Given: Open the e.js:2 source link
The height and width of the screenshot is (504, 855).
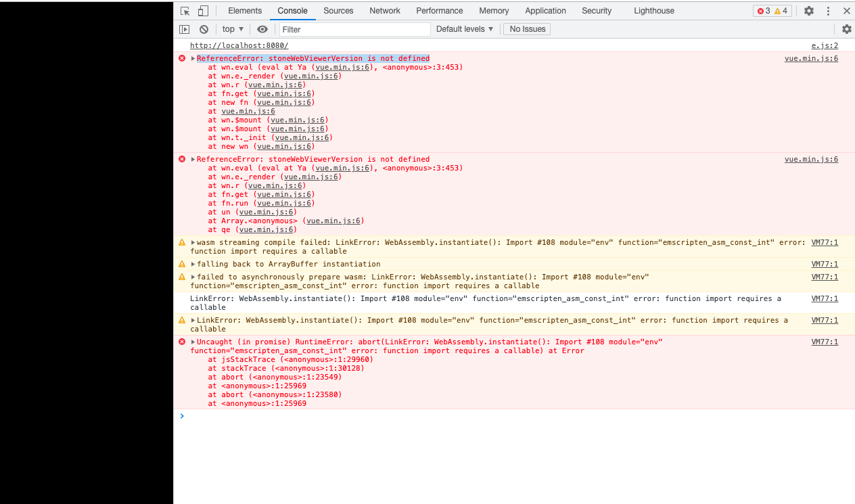Looking at the screenshot, I should (825, 46).
